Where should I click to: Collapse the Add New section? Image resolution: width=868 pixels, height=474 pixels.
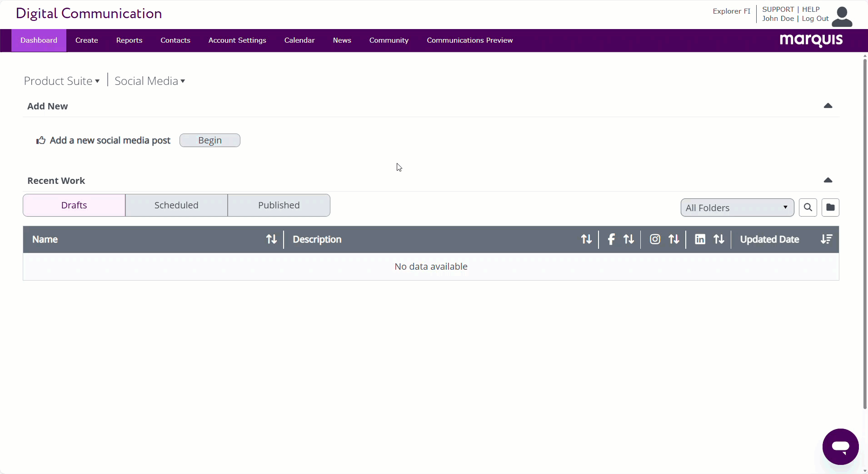point(828,106)
